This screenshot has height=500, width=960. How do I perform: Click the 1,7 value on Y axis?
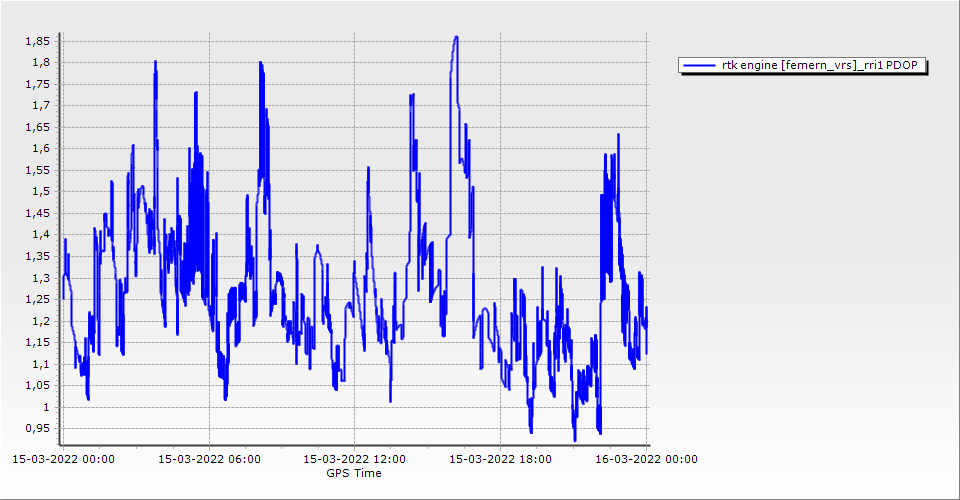(40, 106)
